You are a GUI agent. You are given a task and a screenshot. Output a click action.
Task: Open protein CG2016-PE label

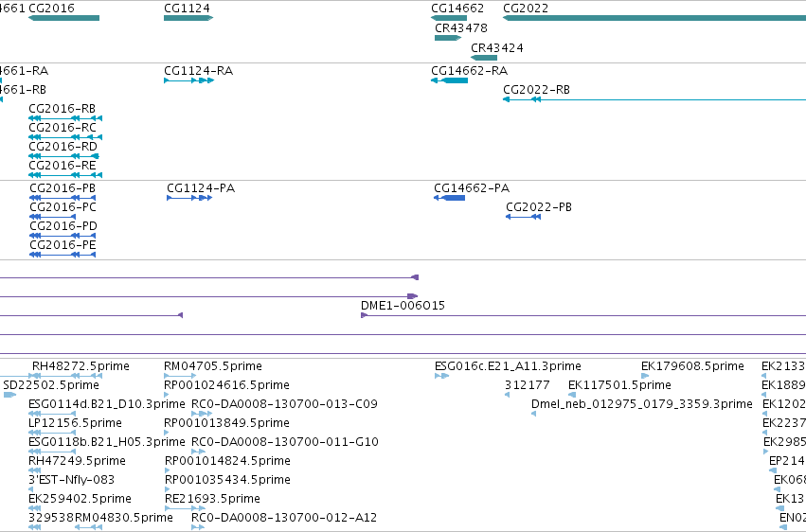point(63,245)
